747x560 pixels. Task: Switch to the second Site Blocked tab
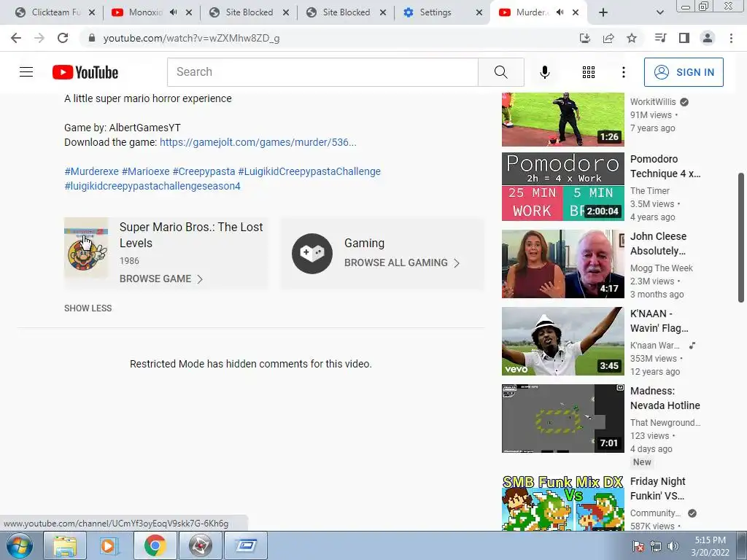(346, 12)
